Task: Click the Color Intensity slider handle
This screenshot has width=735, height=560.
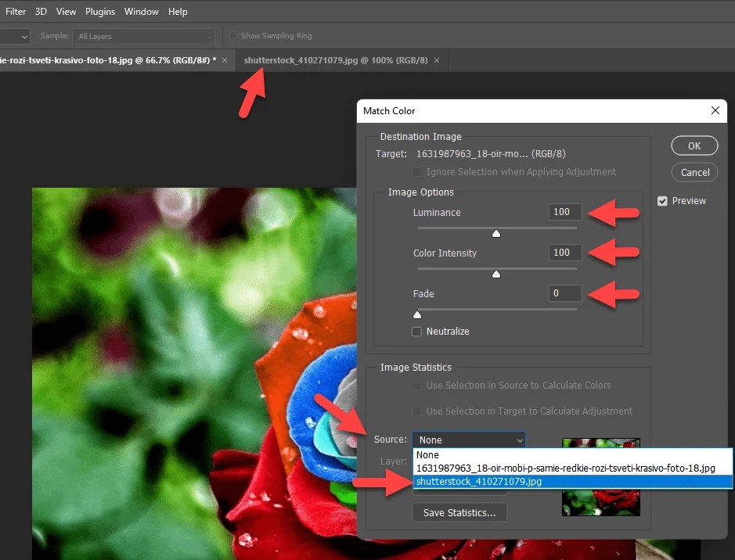Action: [x=496, y=274]
